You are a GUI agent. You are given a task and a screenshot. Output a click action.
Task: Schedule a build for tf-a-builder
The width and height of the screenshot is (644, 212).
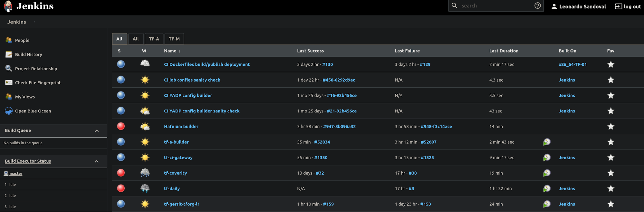pos(547,142)
